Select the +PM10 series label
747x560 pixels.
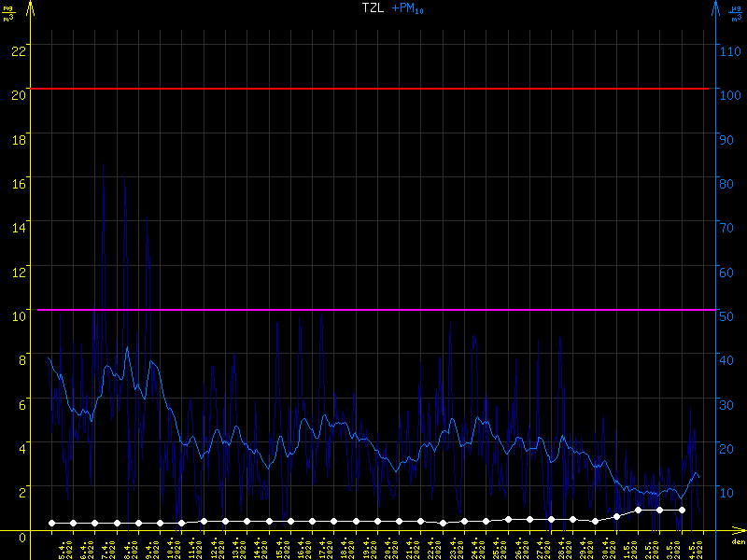(x=404, y=8)
